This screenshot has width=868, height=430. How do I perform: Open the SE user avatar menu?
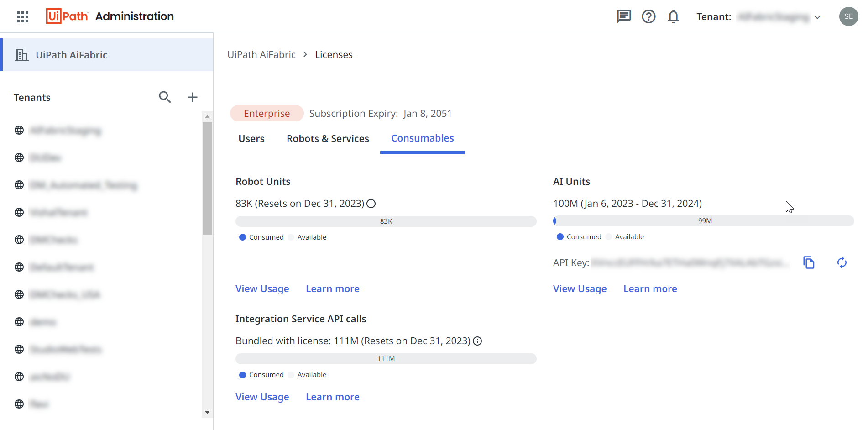[x=848, y=16]
